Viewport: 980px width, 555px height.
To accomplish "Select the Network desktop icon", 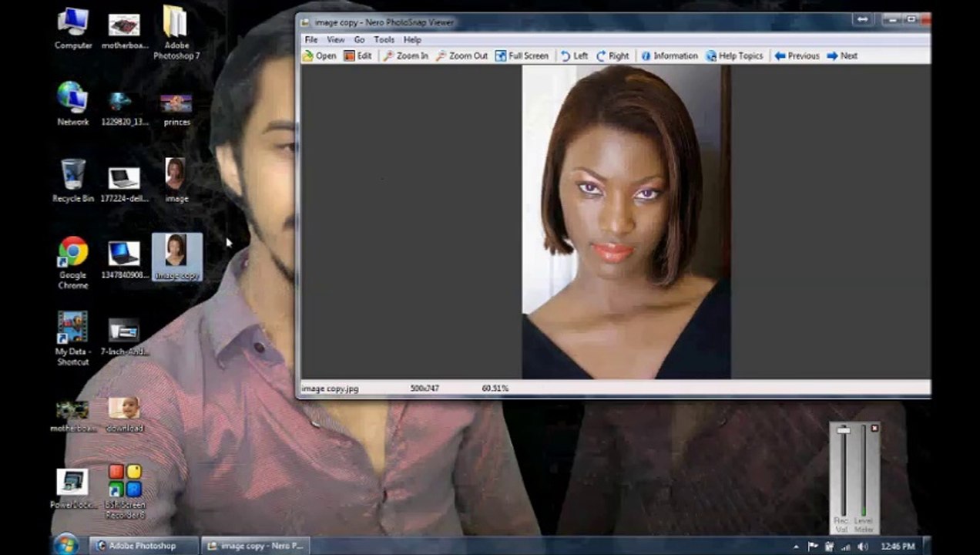I will 73,103.
